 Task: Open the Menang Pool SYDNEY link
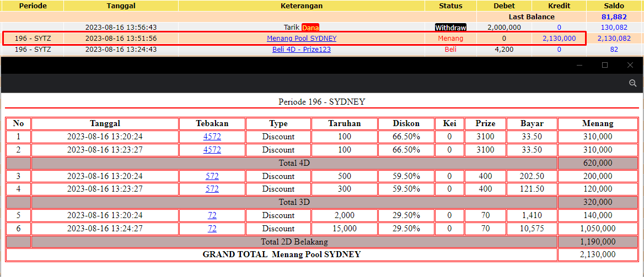(x=302, y=39)
